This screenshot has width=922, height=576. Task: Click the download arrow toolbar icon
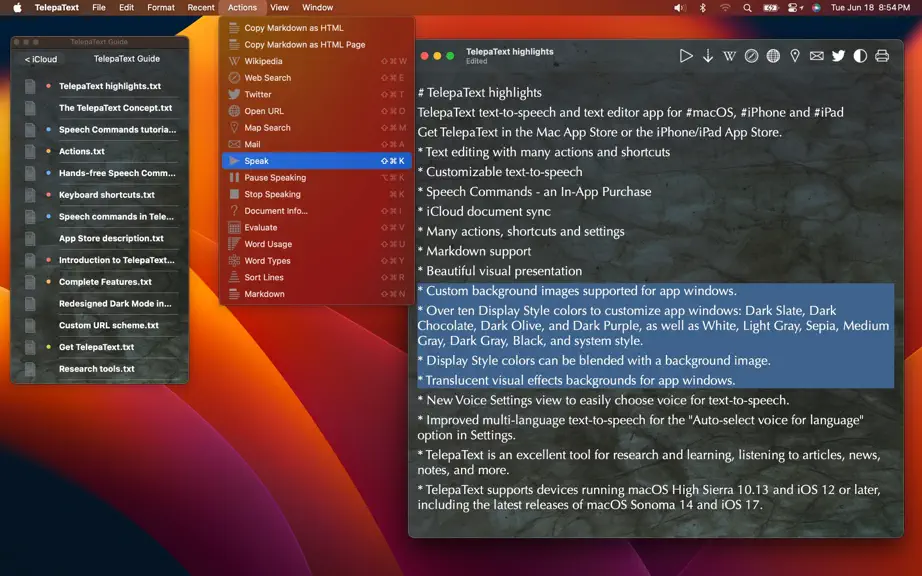(x=708, y=56)
